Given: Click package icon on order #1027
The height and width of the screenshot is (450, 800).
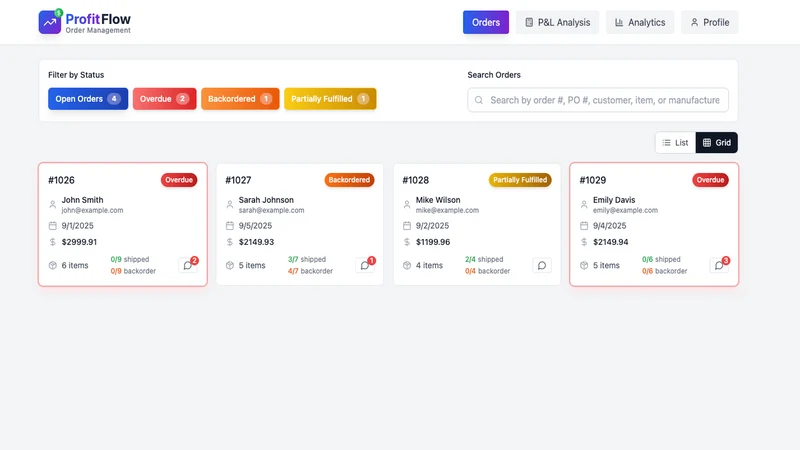Looking at the screenshot, I should (x=230, y=265).
